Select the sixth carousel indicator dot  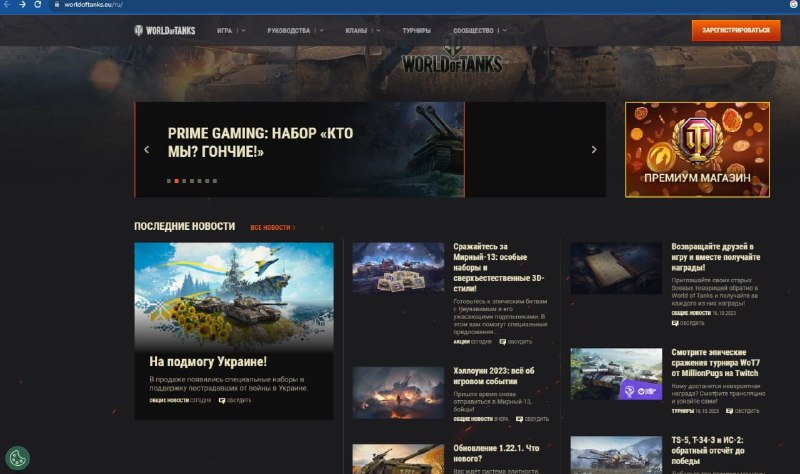207,181
